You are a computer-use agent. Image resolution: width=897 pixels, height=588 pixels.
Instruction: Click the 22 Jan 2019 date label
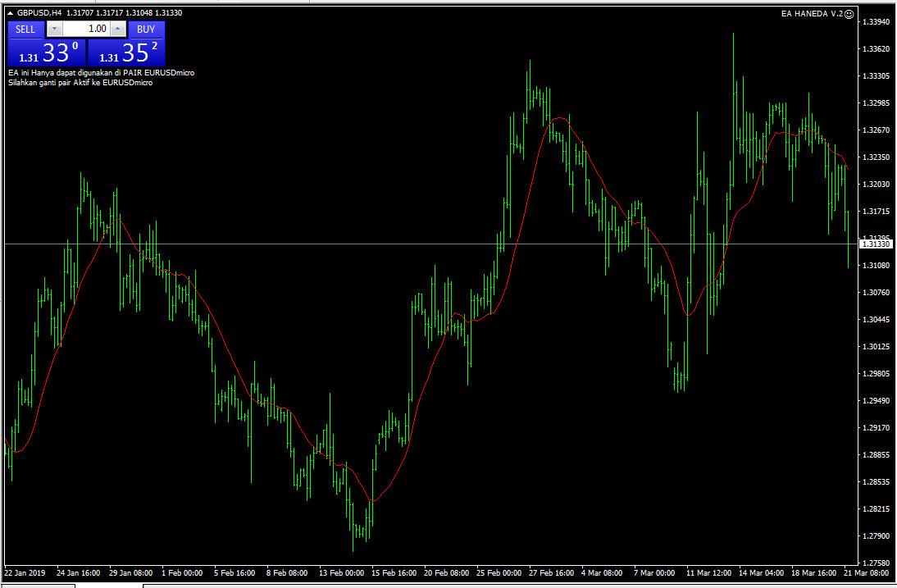click(26, 572)
